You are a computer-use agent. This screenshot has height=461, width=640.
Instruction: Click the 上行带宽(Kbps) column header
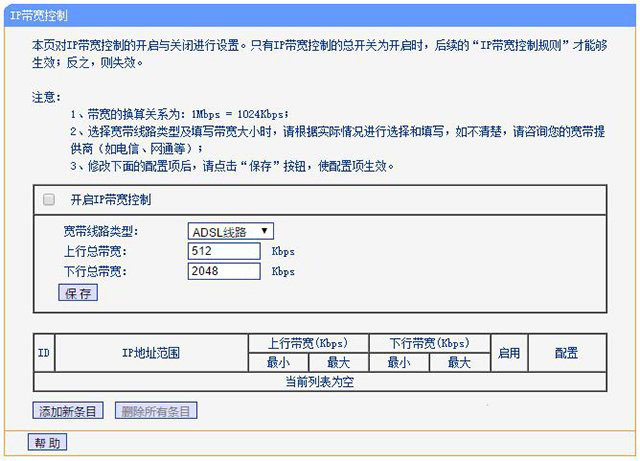point(309,343)
